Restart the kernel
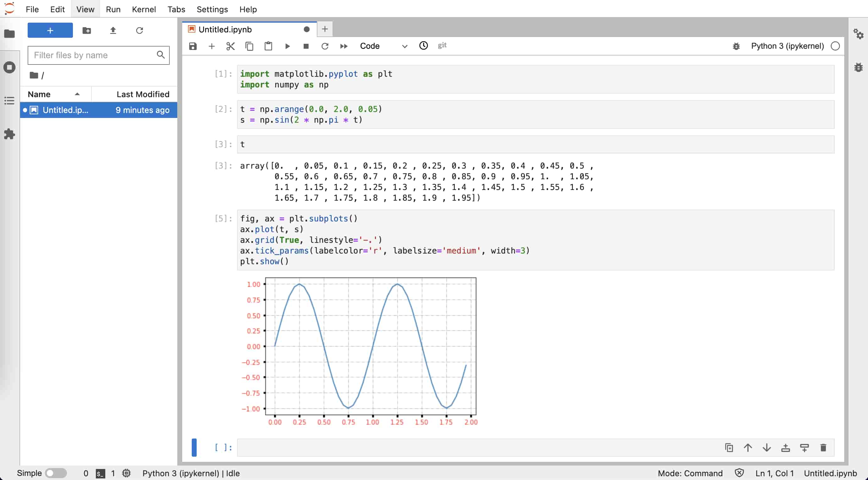Viewport: 868px width, 480px height. point(325,46)
